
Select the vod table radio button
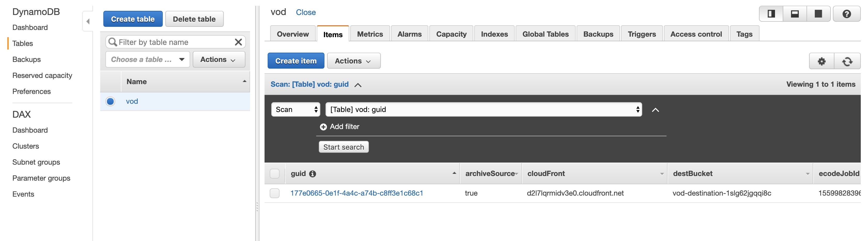coord(110,101)
